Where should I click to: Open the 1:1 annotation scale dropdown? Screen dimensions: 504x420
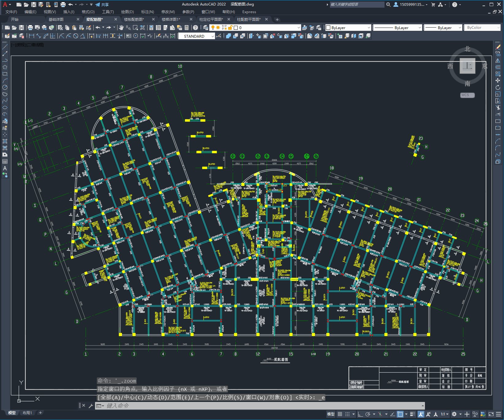pyautogui.click(x=445, y=414)
